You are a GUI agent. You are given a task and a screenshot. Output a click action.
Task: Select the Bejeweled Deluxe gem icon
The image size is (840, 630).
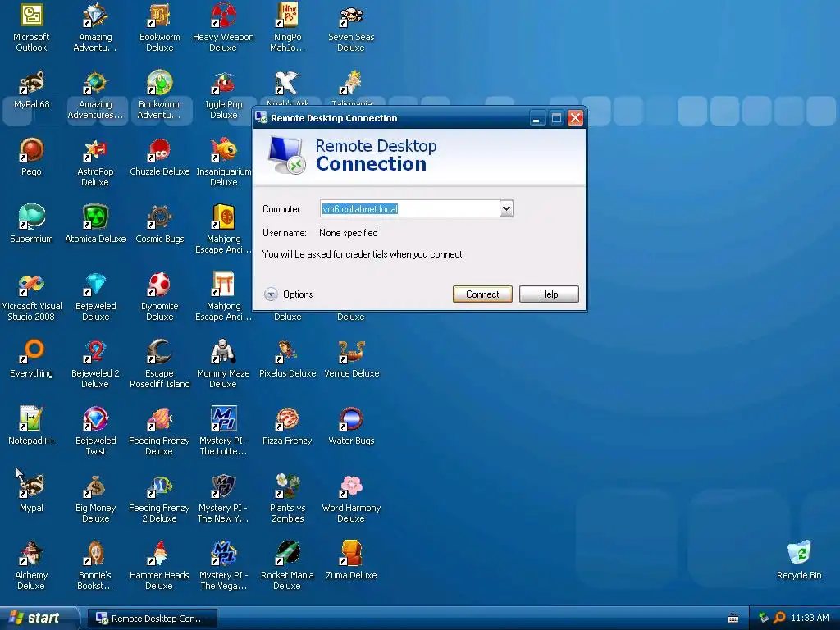(x=95, y=285)
